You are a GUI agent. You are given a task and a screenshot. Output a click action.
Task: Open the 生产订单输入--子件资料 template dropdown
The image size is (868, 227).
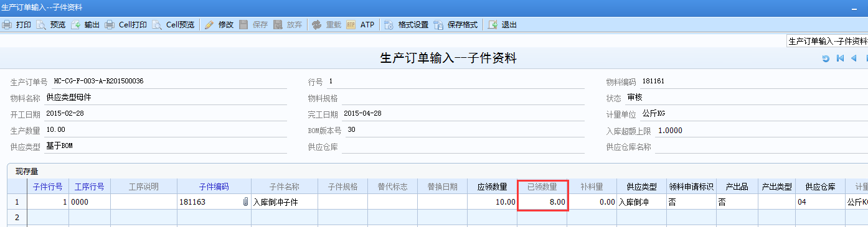pyautogui.click(x=828, y=41)
